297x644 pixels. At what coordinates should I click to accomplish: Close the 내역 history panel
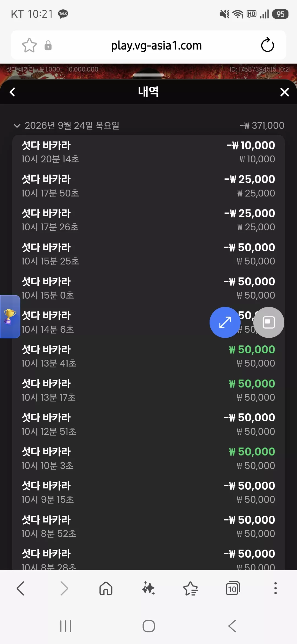point(285,92)
